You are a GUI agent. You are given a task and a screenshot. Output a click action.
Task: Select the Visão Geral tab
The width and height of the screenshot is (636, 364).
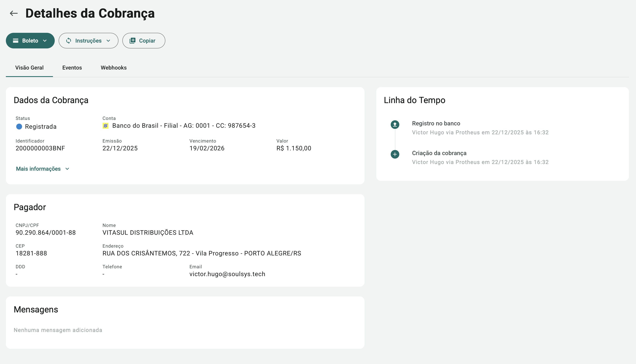point(29,68)
